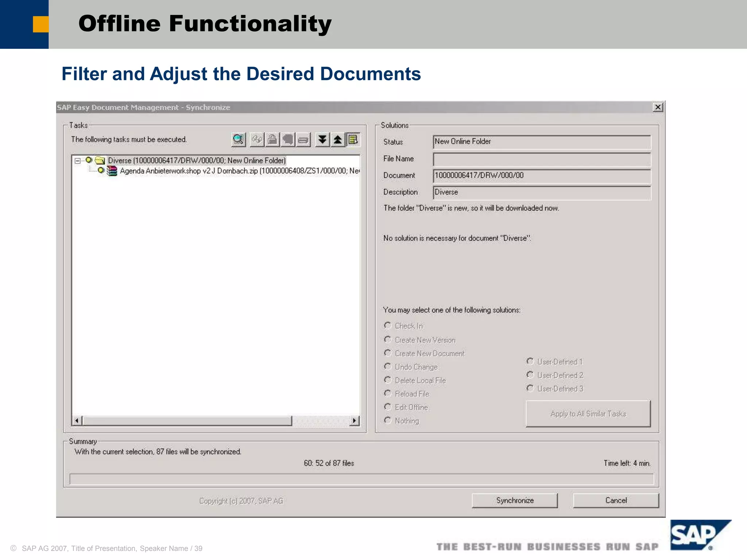
Task: Click the expand-all double down arrow icon
Action: pos(322,140)
